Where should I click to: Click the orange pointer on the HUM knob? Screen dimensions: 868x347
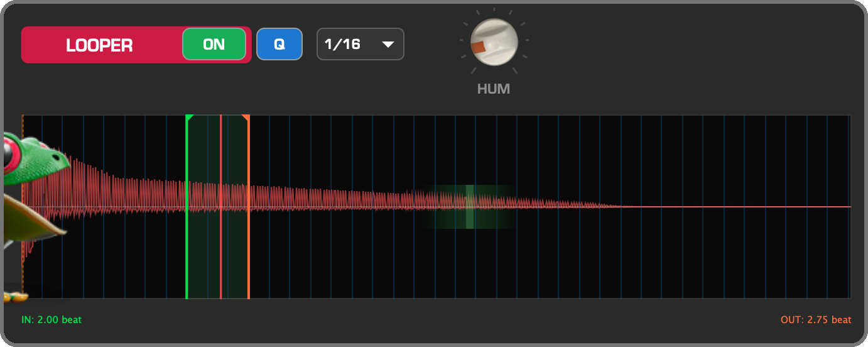[x=479, y=48]
